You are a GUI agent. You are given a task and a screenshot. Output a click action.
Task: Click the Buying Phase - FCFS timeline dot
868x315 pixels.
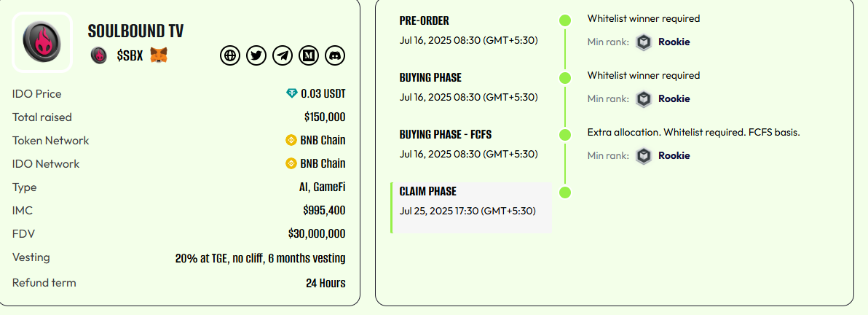[x=564, y=135]
